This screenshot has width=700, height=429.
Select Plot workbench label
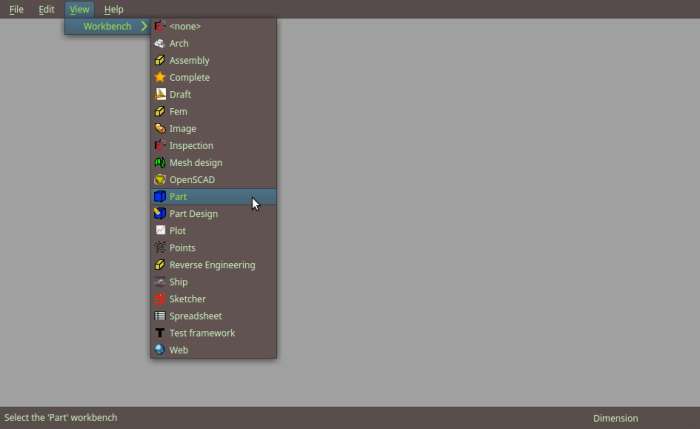(177, 230)
